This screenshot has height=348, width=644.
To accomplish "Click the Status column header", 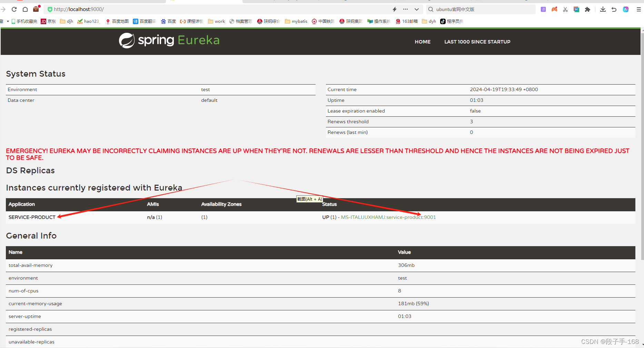I will click(329, 204).
